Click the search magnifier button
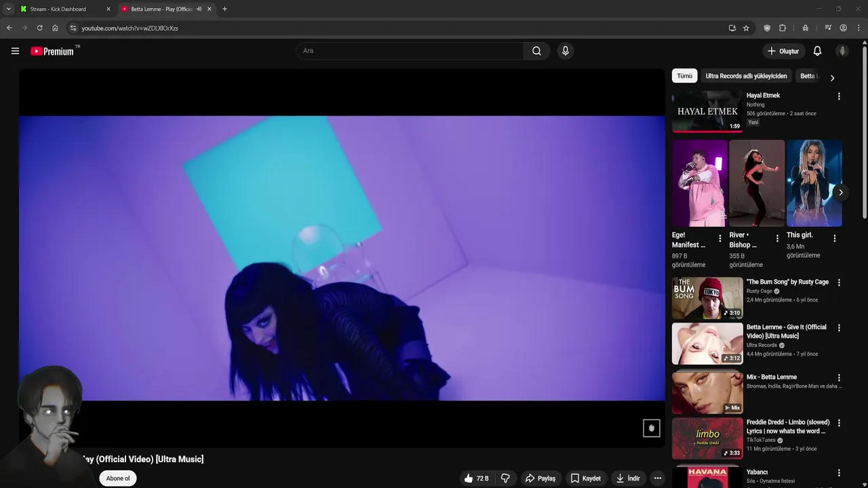Image resolution: width=868 pixels, height=488 pixels. point(536,51)
